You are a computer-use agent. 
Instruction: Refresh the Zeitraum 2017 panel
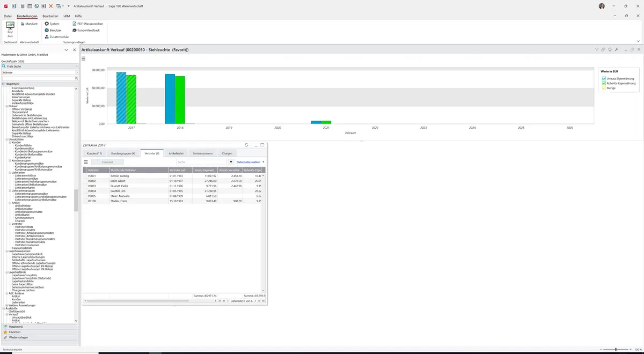pyautogui.click(x=246, y=145)
